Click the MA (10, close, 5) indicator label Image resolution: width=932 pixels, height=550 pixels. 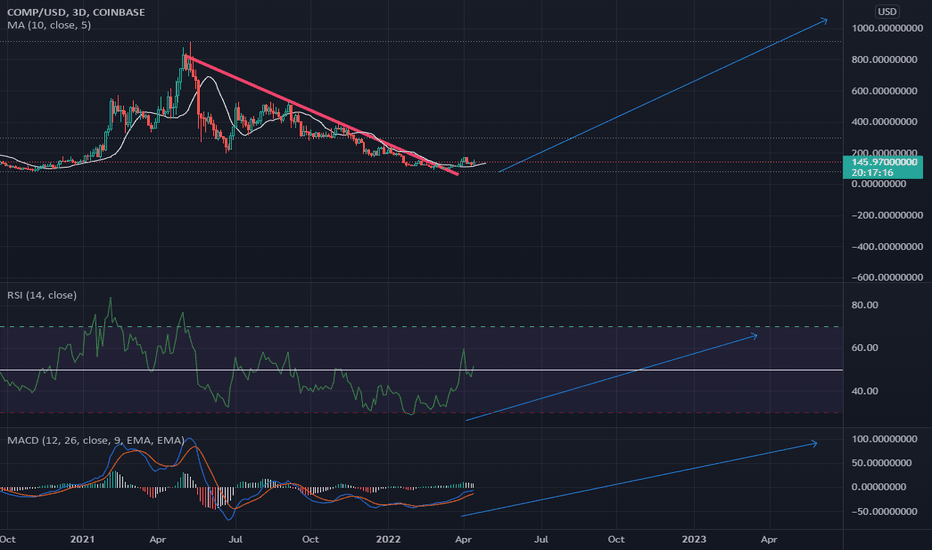[49, 25]
